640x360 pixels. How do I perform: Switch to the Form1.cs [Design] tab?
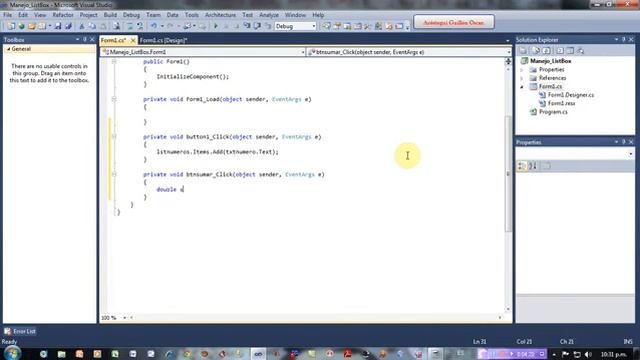[163, 40]
